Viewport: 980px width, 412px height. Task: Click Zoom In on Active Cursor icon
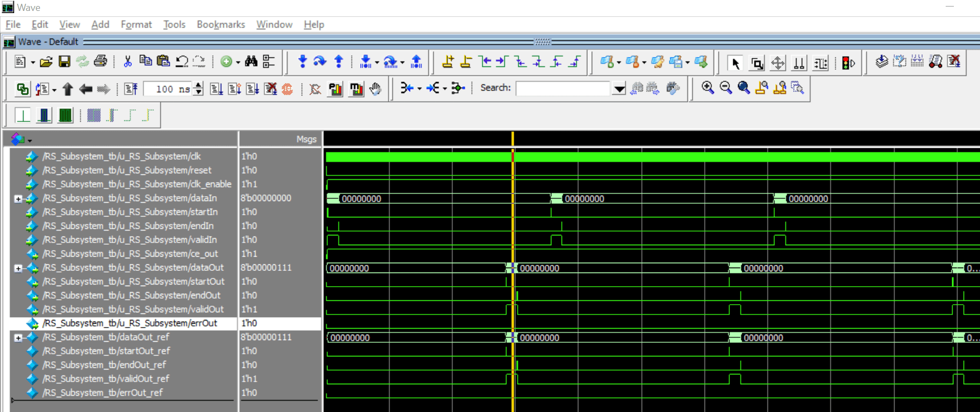pyautogui.click(x=762, y=88)
